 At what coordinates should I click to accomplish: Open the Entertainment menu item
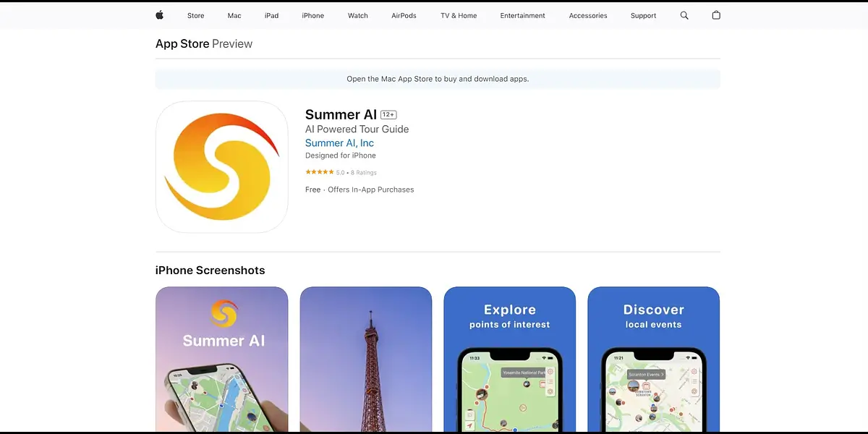click(x=522, y=15)
